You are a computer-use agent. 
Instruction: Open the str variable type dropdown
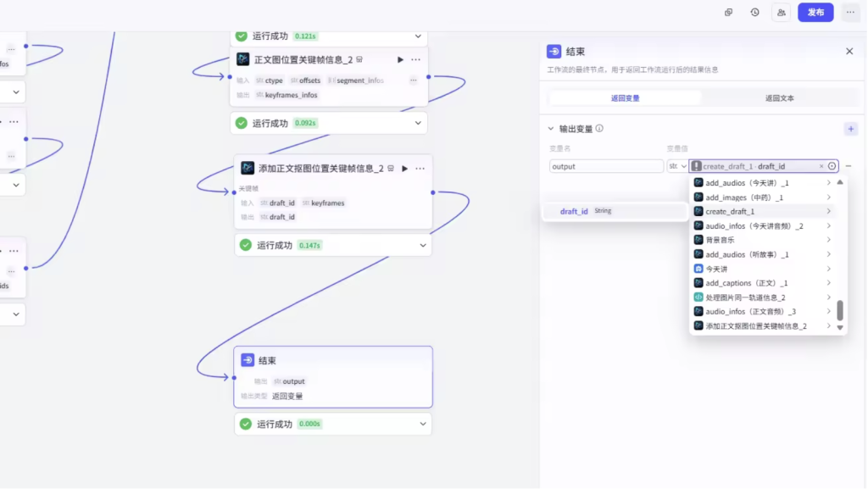click(677, 166)
